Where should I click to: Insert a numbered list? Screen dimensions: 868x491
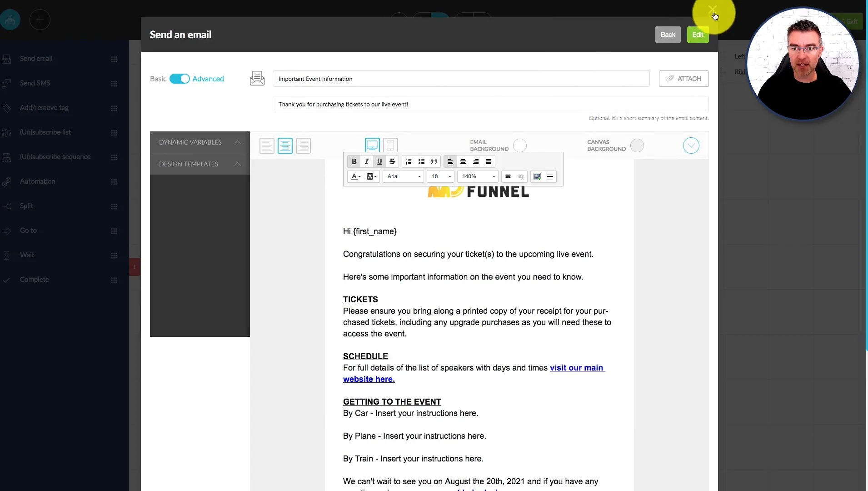tap(409, 161)
